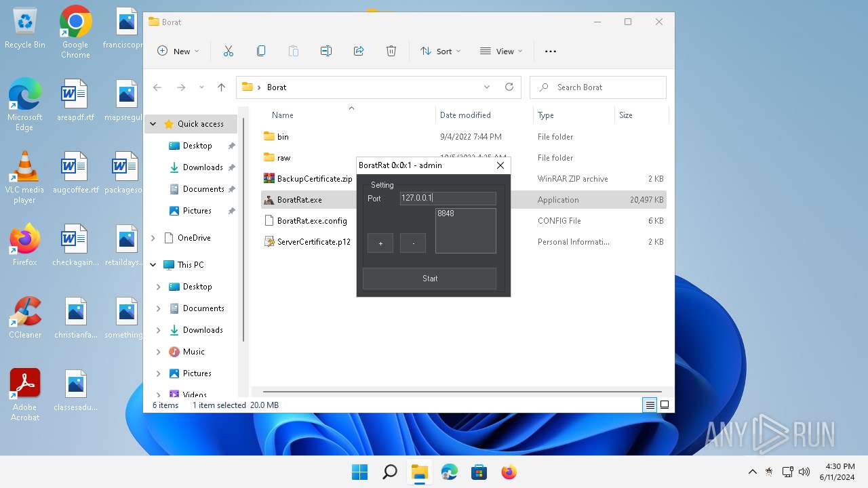The height and width of the screenshot is (488, 868).
Task: Click the Copy icon in Explorer toolbar
Action: [x=261, y=51]
